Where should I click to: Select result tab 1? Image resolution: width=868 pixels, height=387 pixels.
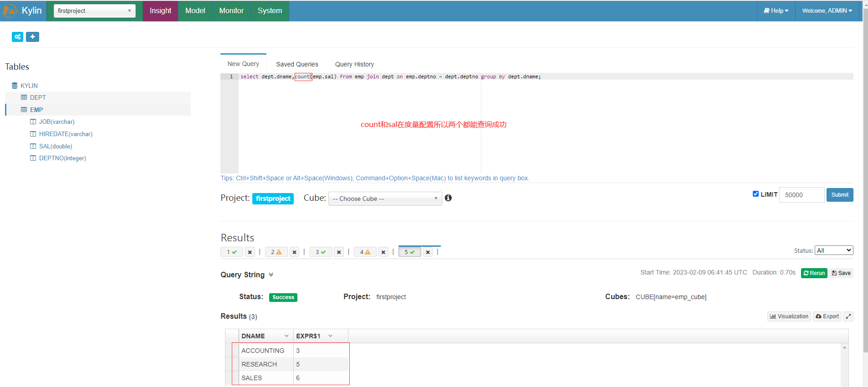click(x=232, y=252)
